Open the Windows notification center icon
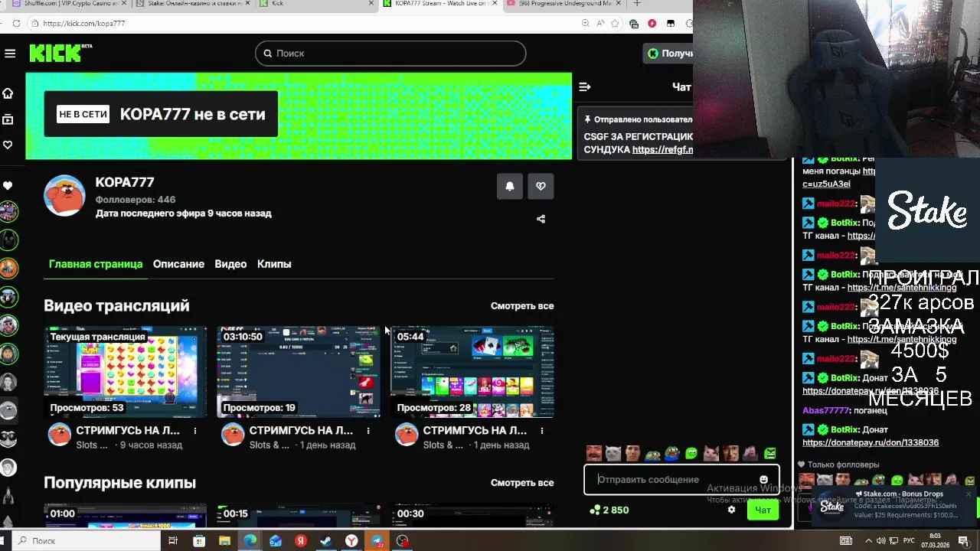The width and height of the screenshot is (980, 551). click(964, 541)
